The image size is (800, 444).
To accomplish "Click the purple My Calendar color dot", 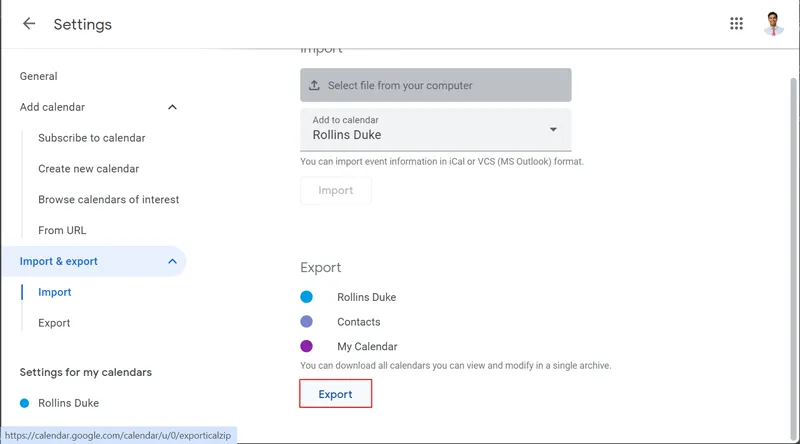I will (x=306, y=347).
